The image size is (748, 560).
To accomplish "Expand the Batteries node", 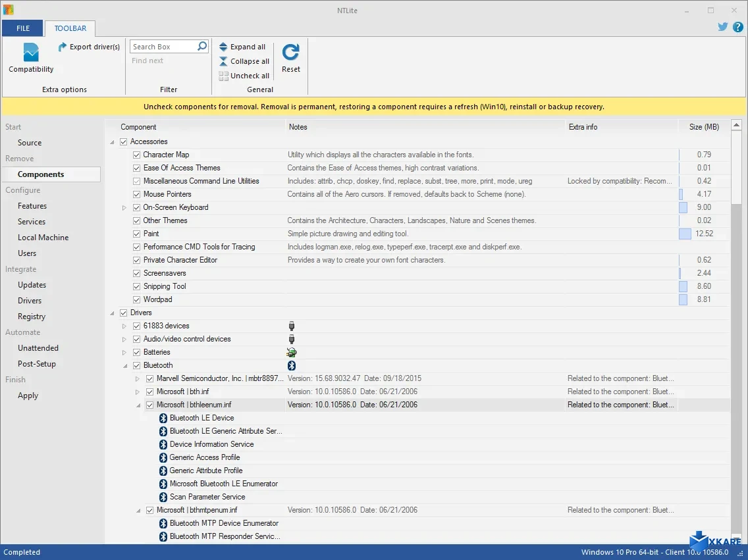I will tap(124, 353).
